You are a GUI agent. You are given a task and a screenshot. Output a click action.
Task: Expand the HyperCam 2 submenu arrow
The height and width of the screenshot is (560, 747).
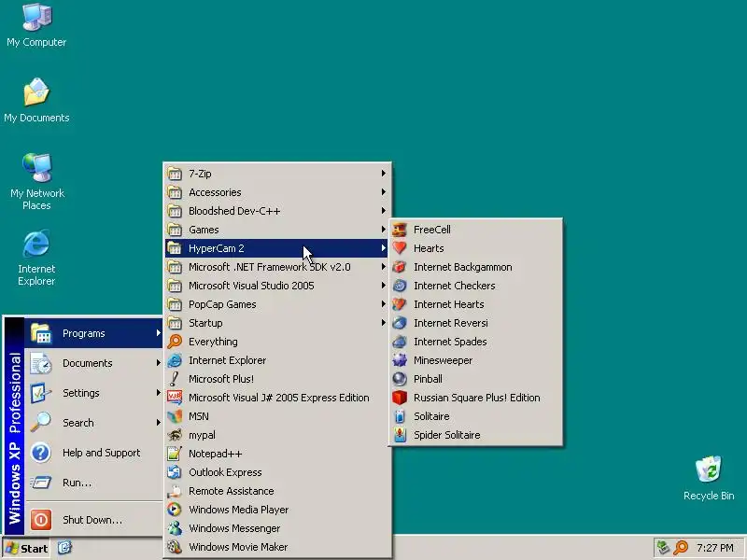(x=383, y=247)
